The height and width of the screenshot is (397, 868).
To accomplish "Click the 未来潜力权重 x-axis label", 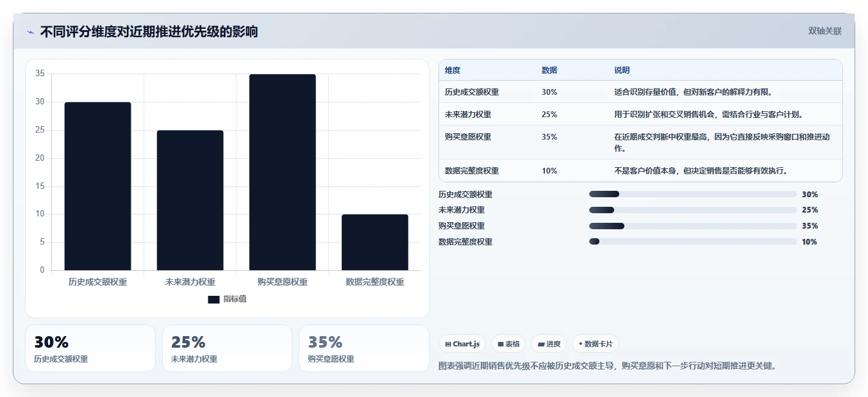I will (190, 282).
